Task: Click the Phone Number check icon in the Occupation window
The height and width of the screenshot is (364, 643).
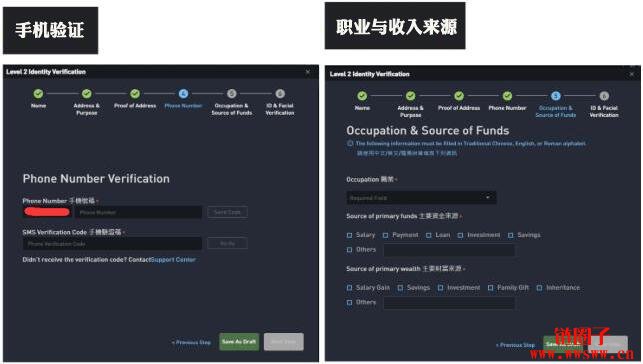Action: (507, 96)
